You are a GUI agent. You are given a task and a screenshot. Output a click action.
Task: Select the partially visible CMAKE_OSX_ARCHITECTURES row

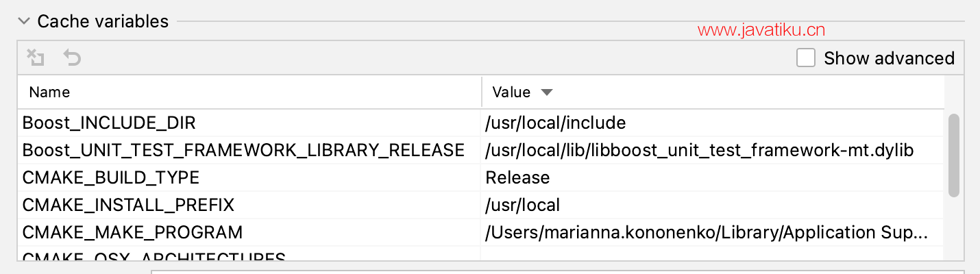point(154,257)
